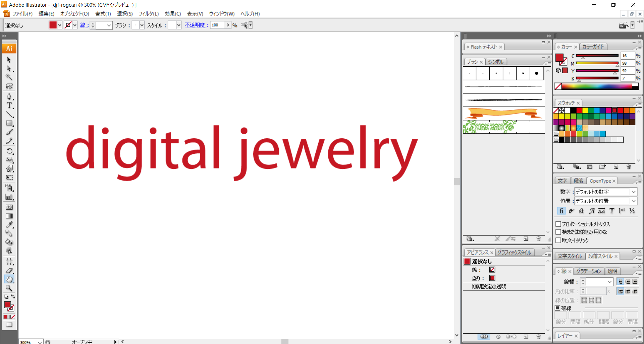Swap fill and stroke colors
644x344 pixels.
[x=13, y=296]
